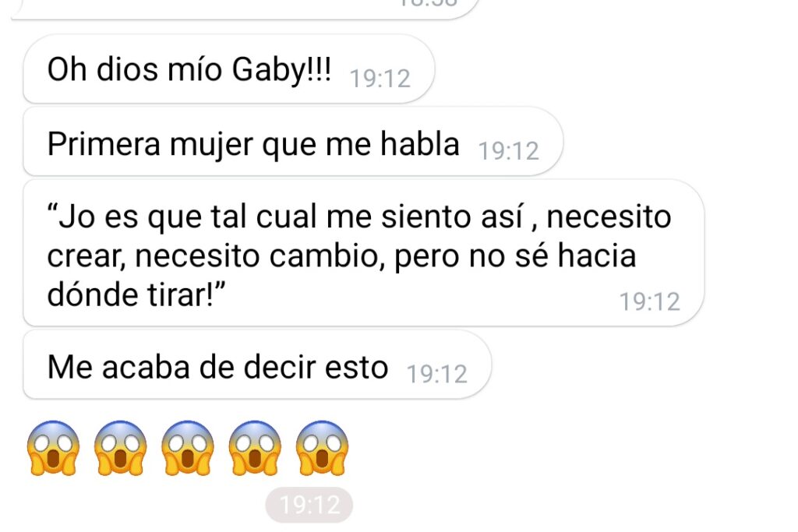Tap the fourth screaming face emoji
Screen dimensions: 798x532
[255, 448]
